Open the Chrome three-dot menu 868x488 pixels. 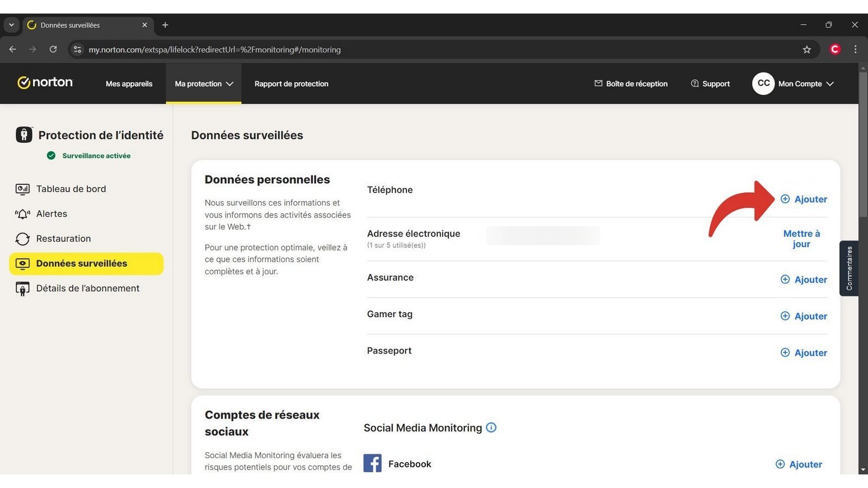coord(856,49)
